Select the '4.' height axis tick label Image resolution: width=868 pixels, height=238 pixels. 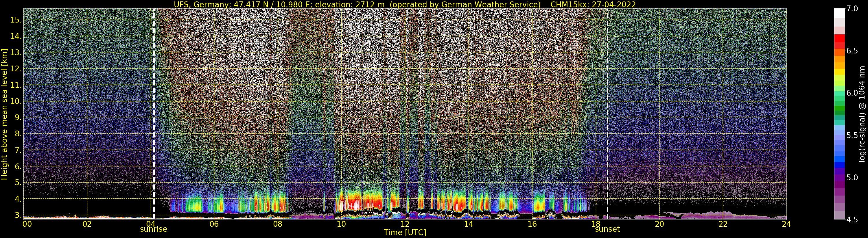pyautogui.click(x=18, y=199)
